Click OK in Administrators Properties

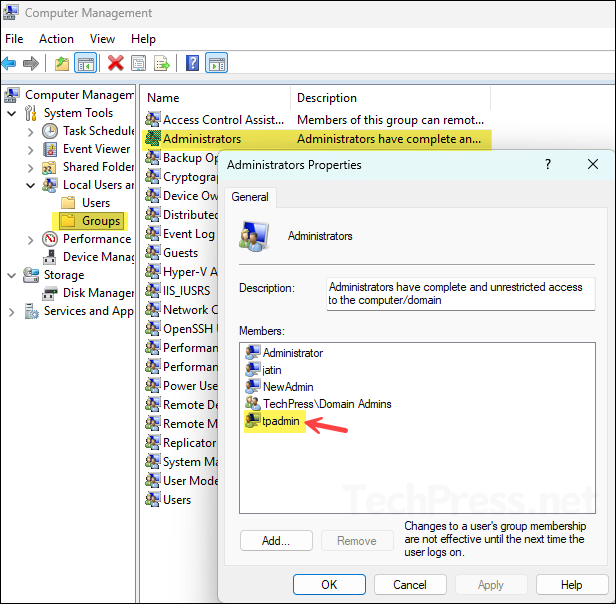pyautogui.click(x=329, y=585)
